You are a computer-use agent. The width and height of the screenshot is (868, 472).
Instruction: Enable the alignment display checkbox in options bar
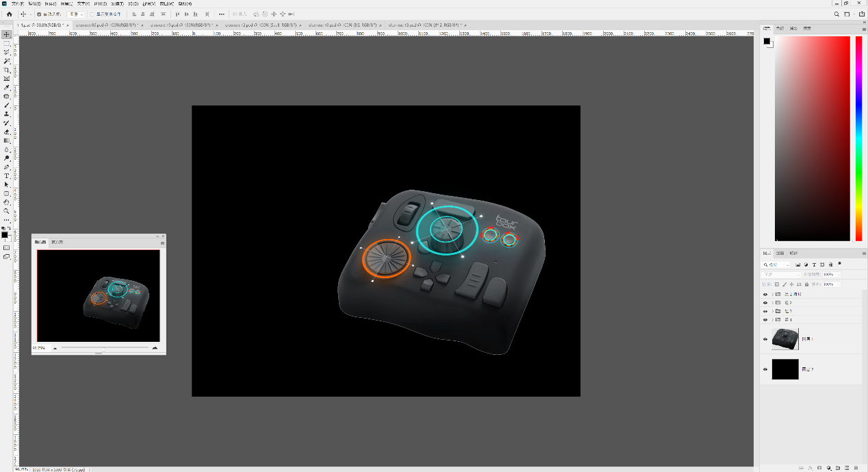coord(92,15)
